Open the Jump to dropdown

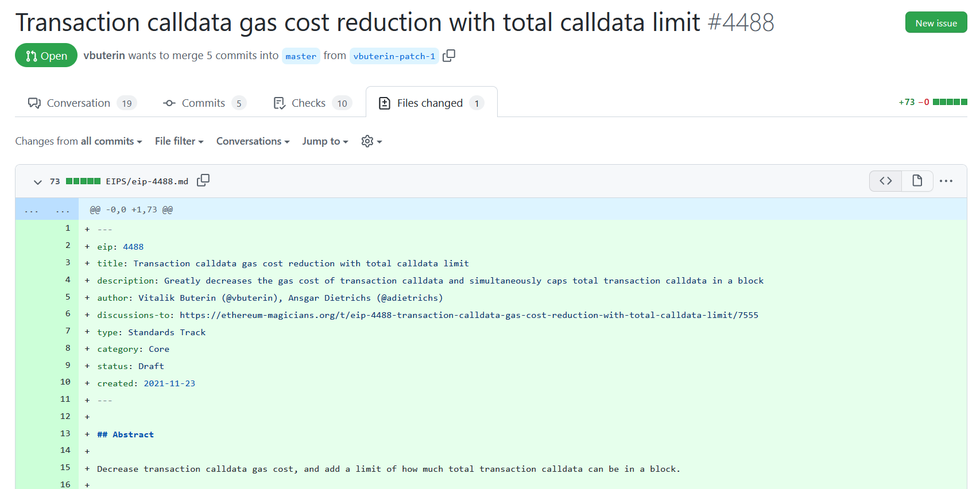[325, 141]
